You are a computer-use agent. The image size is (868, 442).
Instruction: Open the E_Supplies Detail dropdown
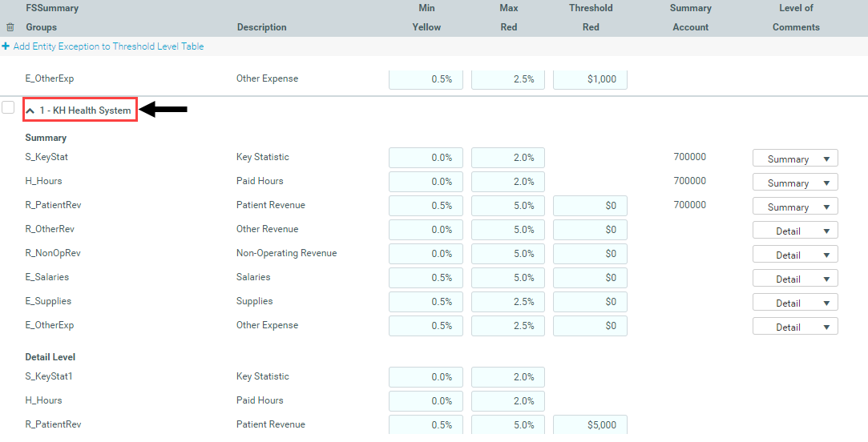click(x=794, y=303)
